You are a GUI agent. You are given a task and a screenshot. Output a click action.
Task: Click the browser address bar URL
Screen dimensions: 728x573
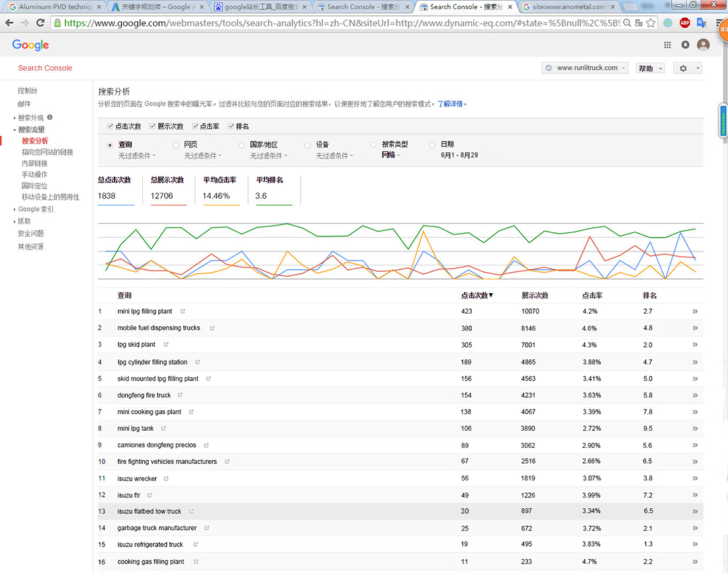pyautogui.click(x=341, y=22)
